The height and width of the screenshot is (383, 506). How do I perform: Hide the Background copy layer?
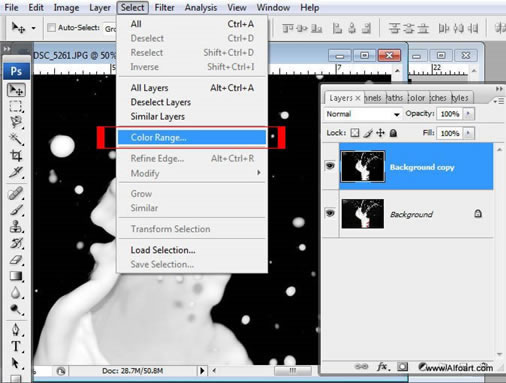click(x=330, y=166)
